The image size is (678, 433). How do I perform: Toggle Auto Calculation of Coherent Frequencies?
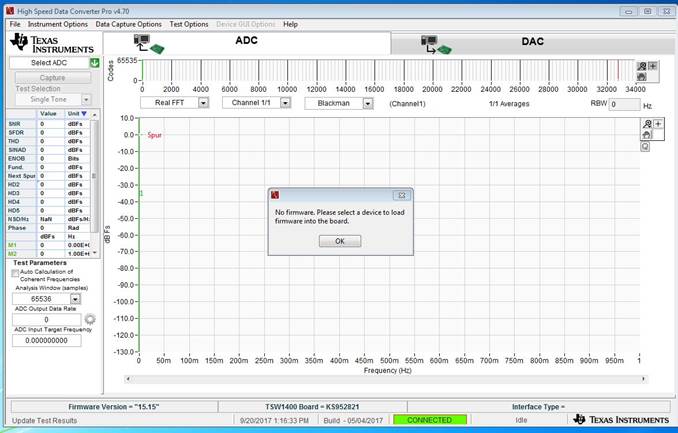point(15,273)
